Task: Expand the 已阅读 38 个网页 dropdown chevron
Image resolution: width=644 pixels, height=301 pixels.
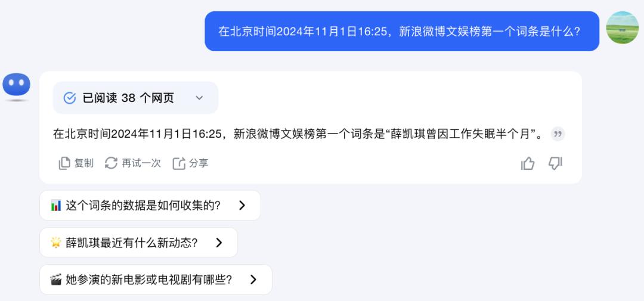Action: coord(199,98)
